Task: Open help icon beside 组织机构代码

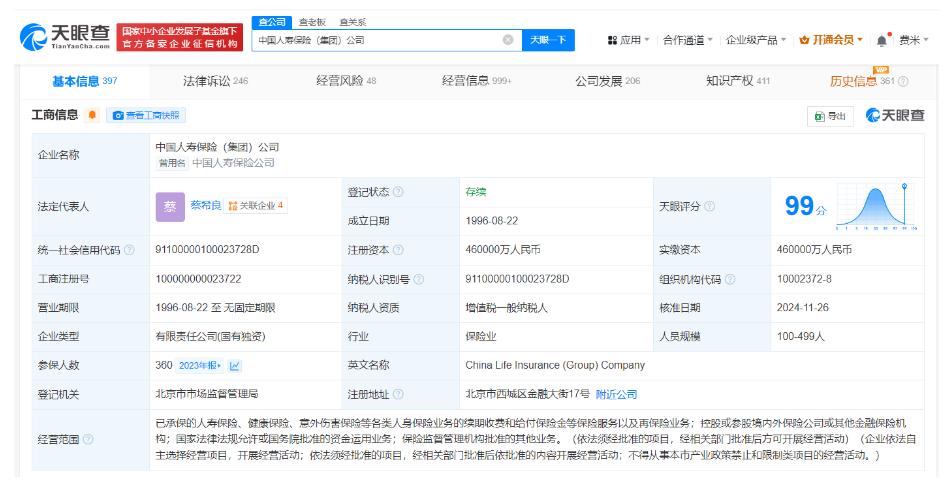Action: pyautogui.click(x=730, y=279)
